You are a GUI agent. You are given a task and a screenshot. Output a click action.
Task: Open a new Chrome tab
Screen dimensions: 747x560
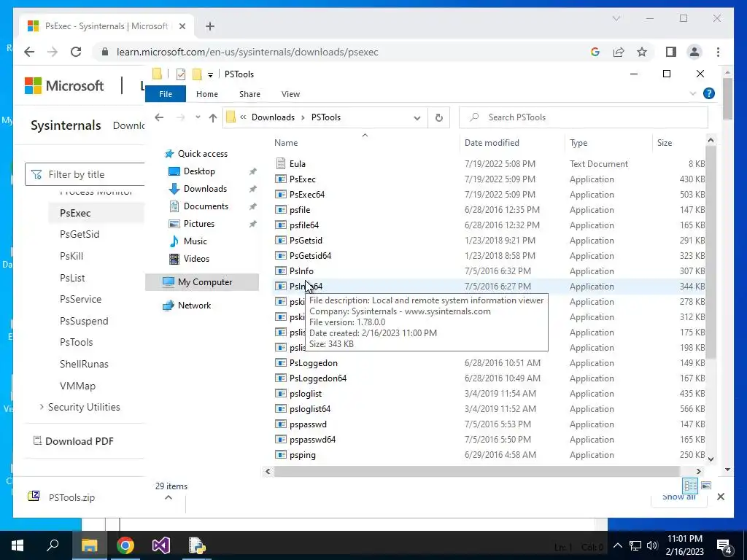210,26
